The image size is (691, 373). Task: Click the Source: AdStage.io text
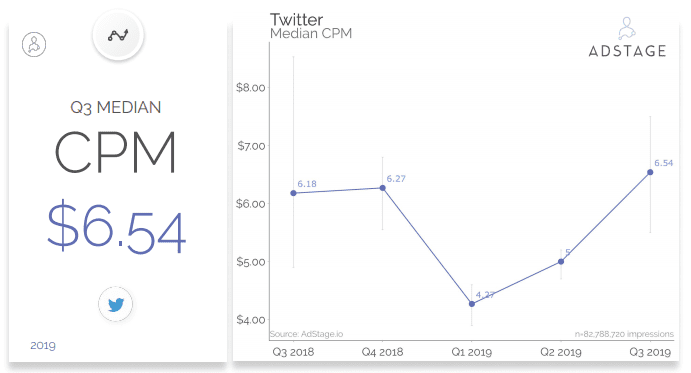[306, 334]
